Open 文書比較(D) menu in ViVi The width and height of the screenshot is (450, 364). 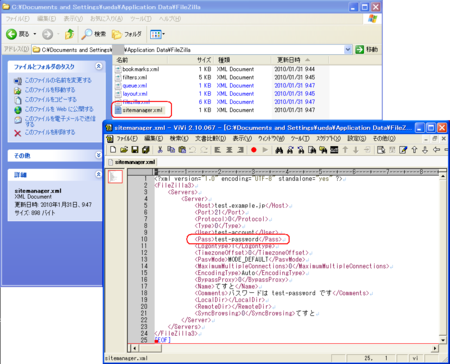click(210, 138)
